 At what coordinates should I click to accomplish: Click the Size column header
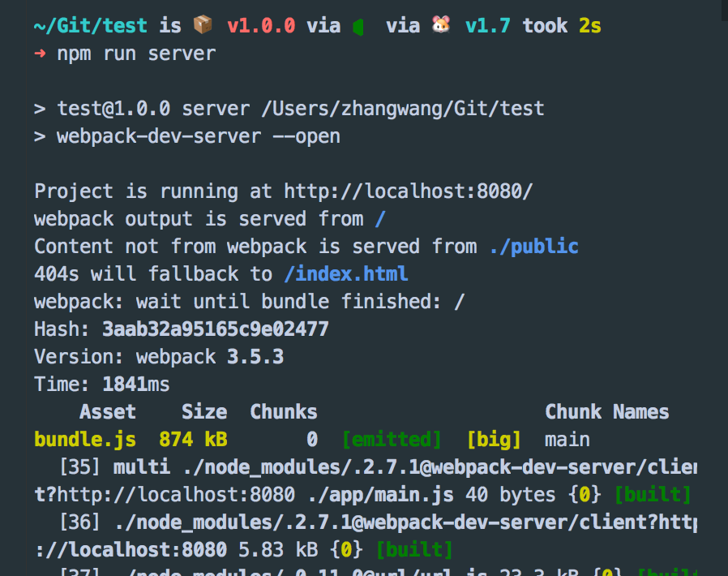(x=204, y=412)
